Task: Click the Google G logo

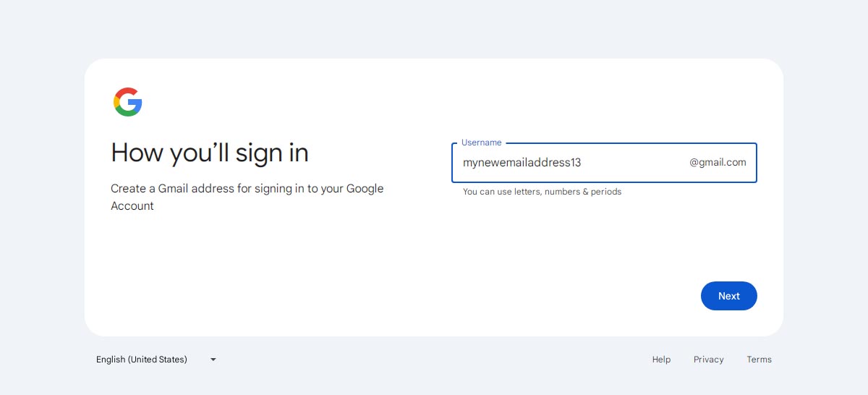Action: 128,102
